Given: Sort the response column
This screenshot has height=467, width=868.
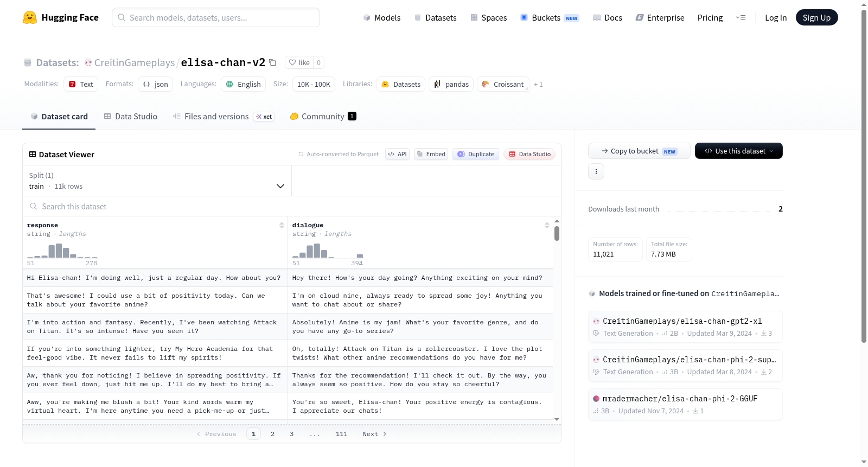Looking at the screenshot, I should [x=282, y=225].
